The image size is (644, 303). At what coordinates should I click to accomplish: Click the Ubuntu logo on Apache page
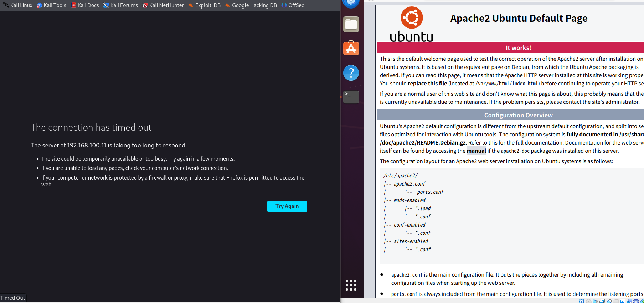[412, 24]
